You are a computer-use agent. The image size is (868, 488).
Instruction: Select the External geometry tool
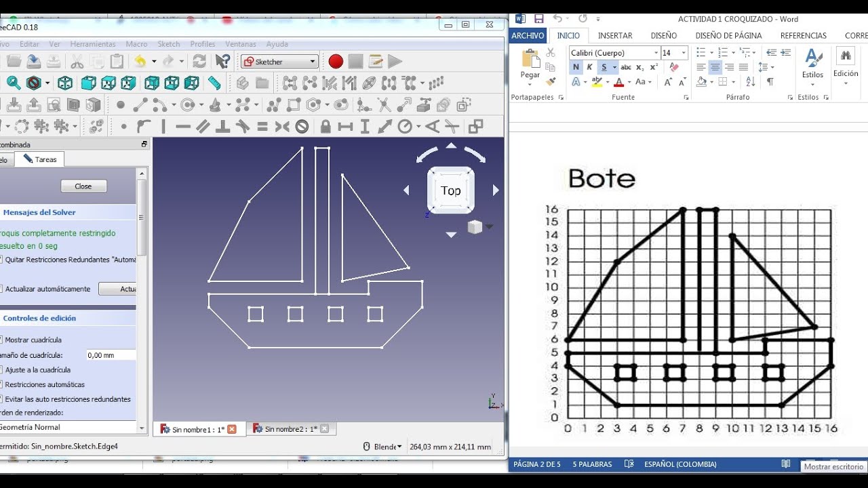tap(424, 105)
